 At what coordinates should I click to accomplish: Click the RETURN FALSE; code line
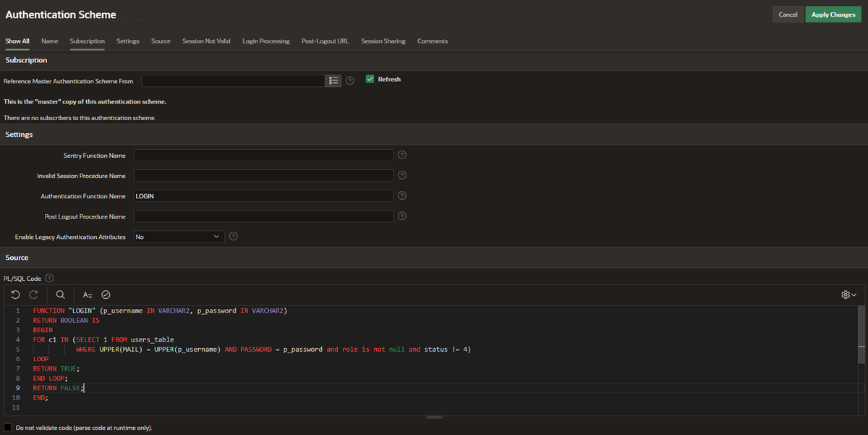pyautogui.click(x=59, y=389)
